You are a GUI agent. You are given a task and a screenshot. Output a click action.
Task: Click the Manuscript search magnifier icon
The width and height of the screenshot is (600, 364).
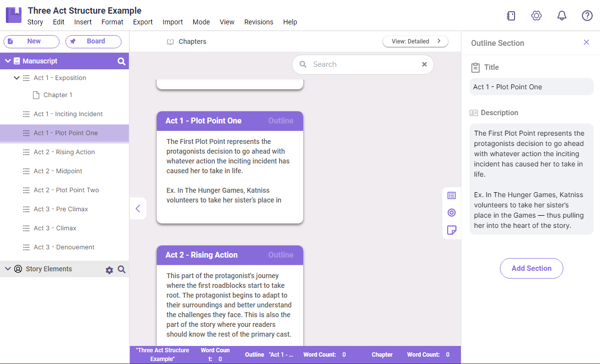click(x=122, y=61)
